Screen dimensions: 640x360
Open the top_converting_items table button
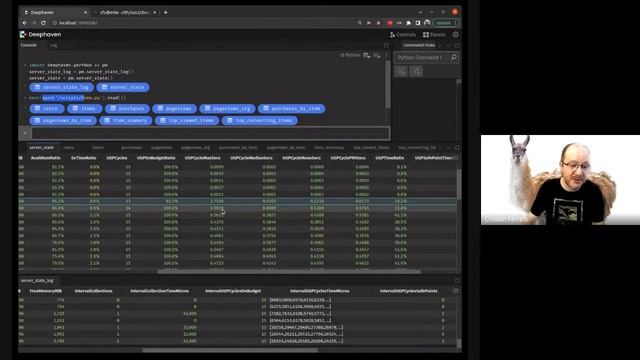[x=260, y=120]
